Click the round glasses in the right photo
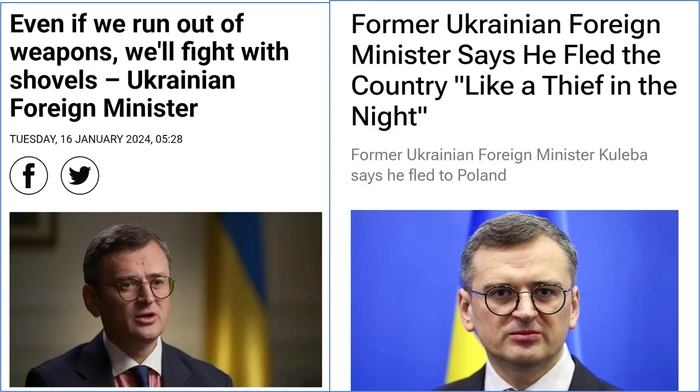This screenshot has width=700, height=392. (521, 300)
